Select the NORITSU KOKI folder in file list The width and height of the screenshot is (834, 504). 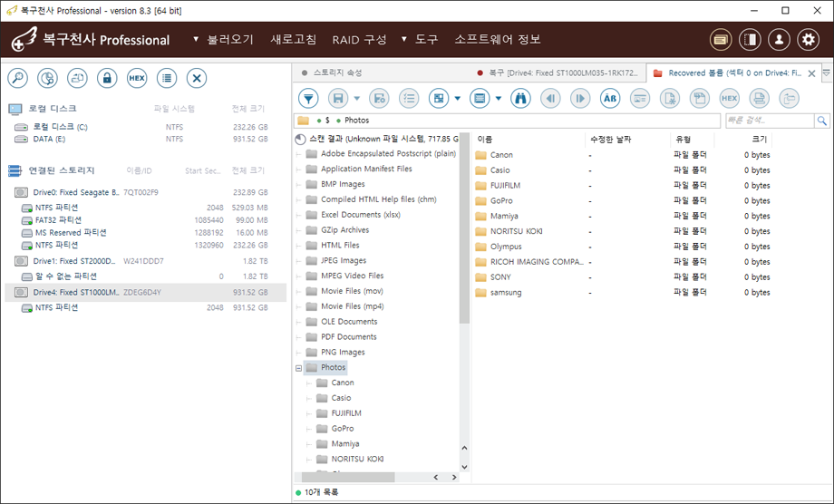pyautogui.click(x=516, y=231)
